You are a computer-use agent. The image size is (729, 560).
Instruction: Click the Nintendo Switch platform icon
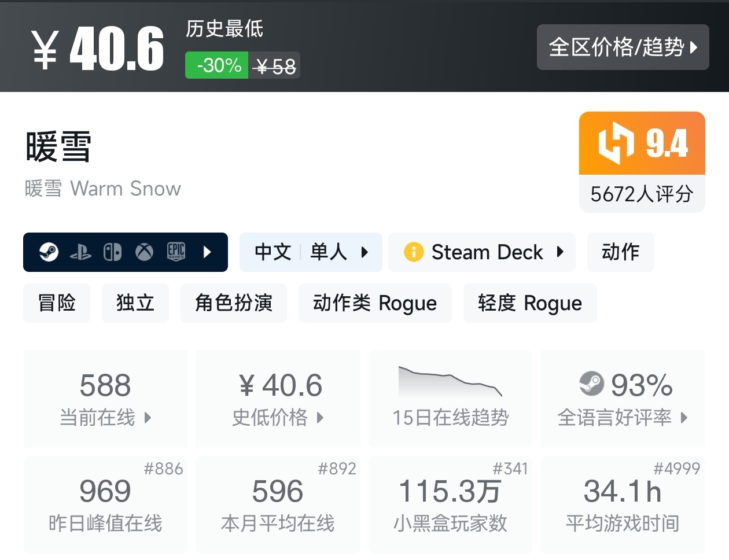[x=112, y=252]
